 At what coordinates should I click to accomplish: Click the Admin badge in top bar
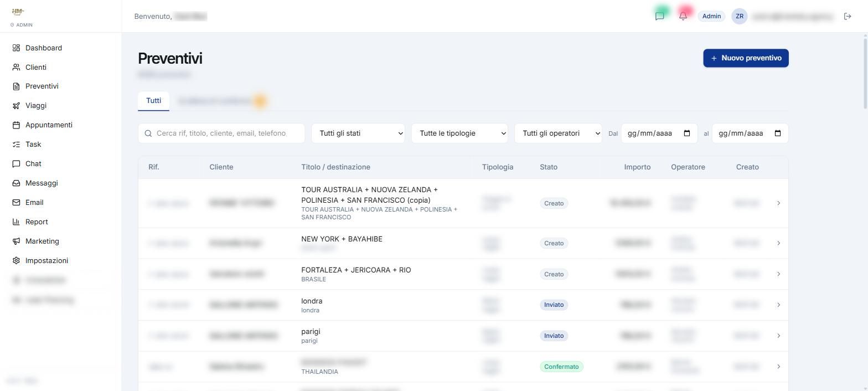point(711,17)
